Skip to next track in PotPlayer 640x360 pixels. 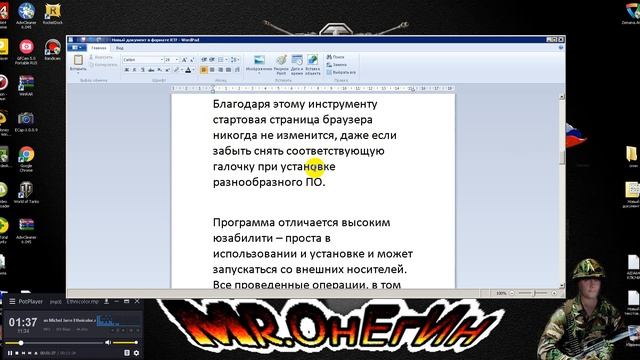pos(29,353)
